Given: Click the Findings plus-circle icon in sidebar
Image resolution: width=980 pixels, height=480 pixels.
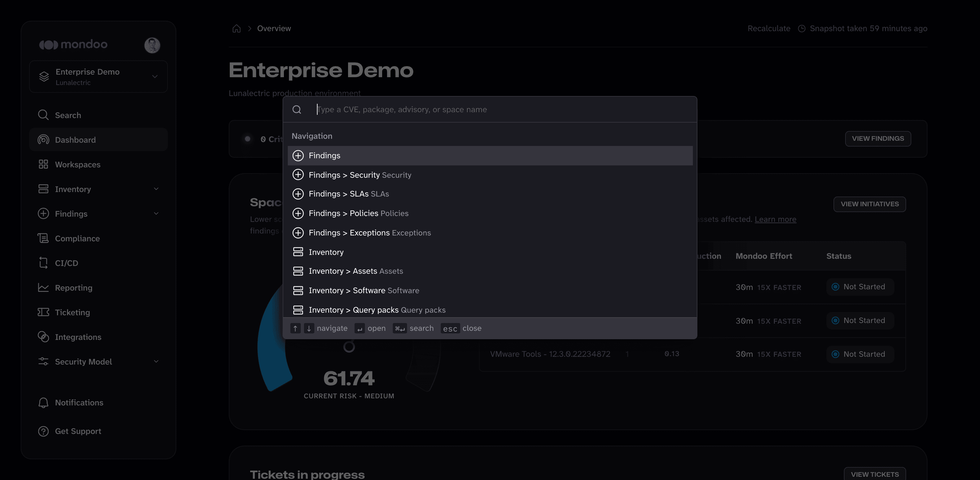Looking at the screenshot, I should pos(43,213).
